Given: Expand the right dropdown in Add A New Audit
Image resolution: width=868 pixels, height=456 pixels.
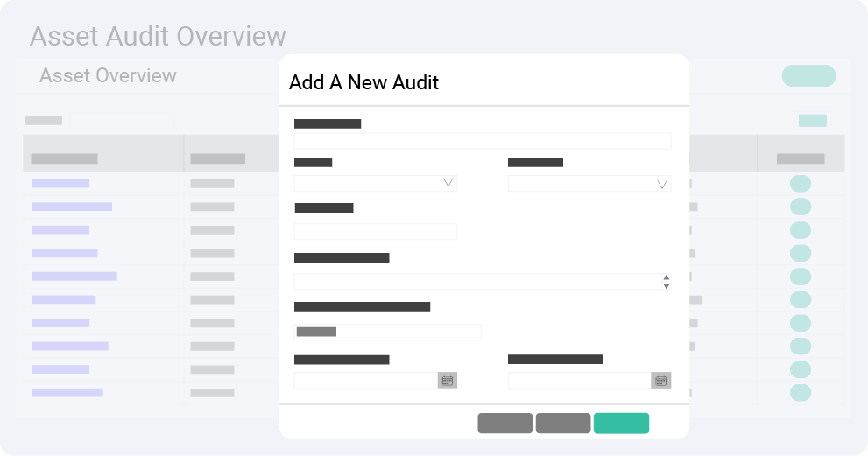Looking at the screenshot, I should [x=589, y=184].
